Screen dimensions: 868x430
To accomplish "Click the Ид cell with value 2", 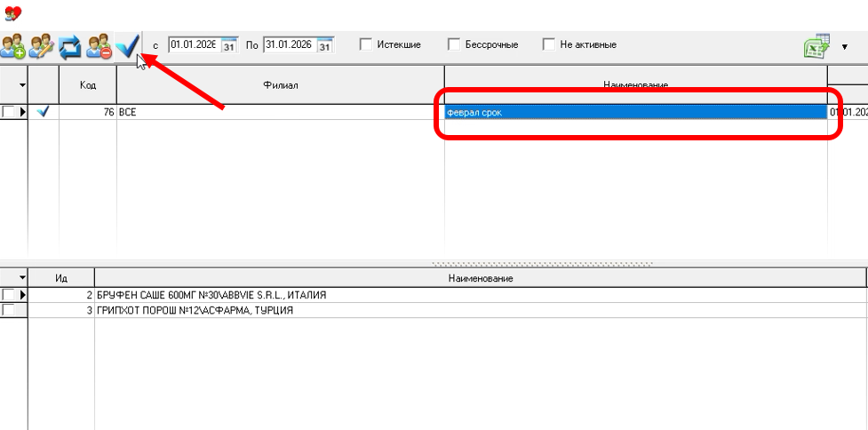I will pyautogui.click(x=61, y=295).
